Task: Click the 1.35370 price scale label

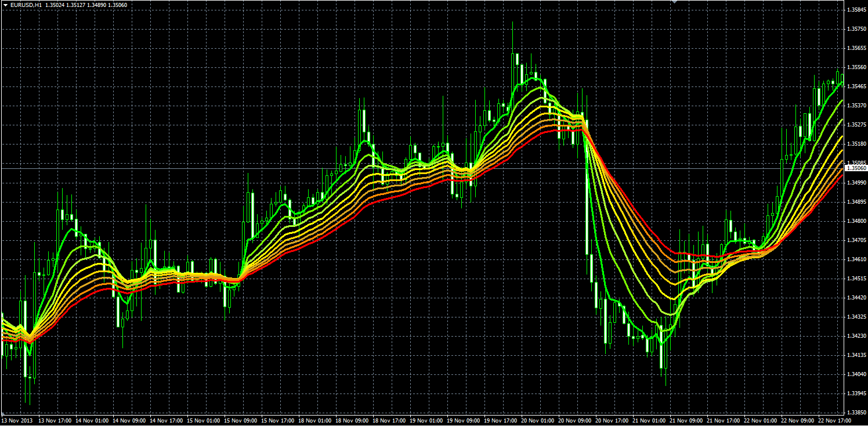Action: coord(856,106)
